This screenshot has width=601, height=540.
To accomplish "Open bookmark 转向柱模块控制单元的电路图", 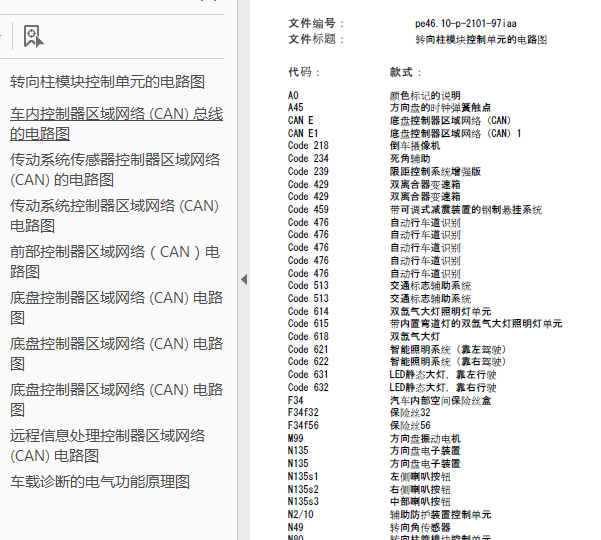I will click(107, 82).
